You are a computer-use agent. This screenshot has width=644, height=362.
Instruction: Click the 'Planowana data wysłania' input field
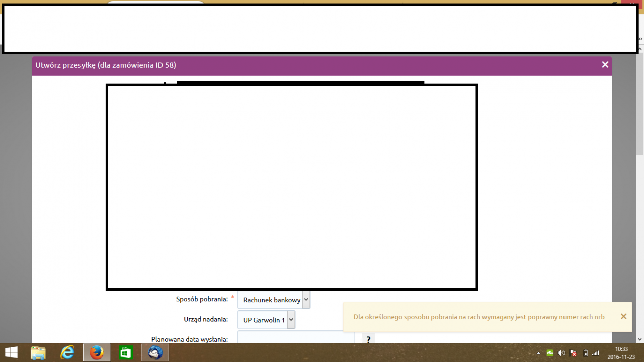[x=296, y=337]
